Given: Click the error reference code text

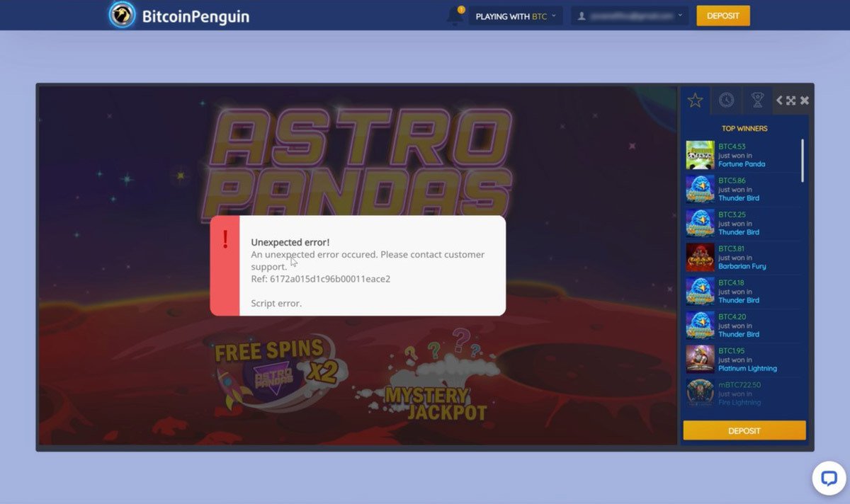Looking at the screenshot, I should (x=320, y=279).
